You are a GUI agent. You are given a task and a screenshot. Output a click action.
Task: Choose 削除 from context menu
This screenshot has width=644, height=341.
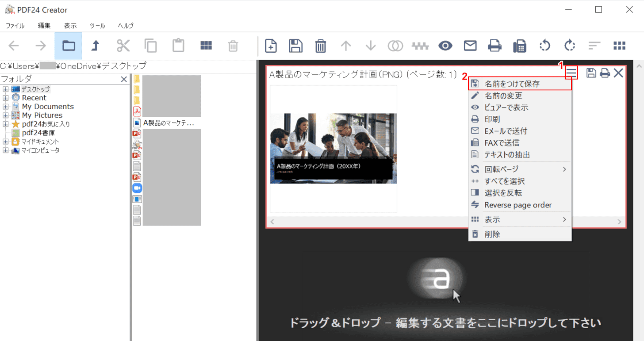pos(520,234)
